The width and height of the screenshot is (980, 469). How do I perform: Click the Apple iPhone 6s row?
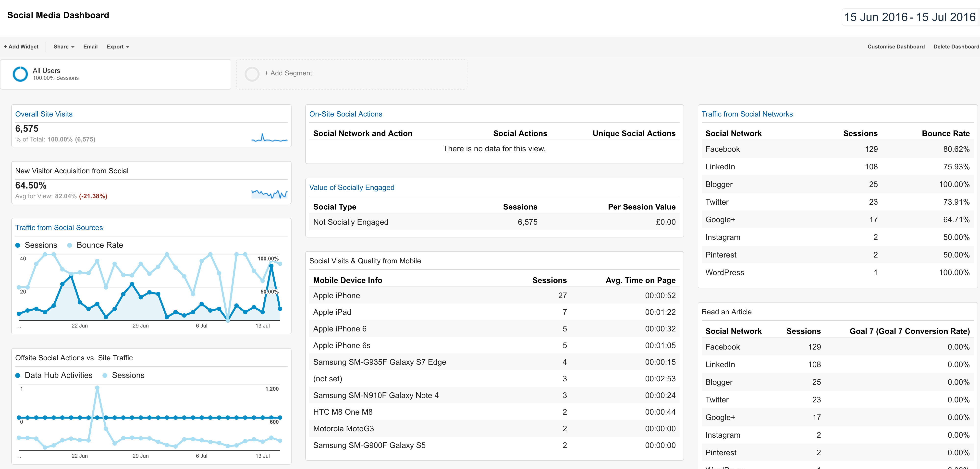495,345
